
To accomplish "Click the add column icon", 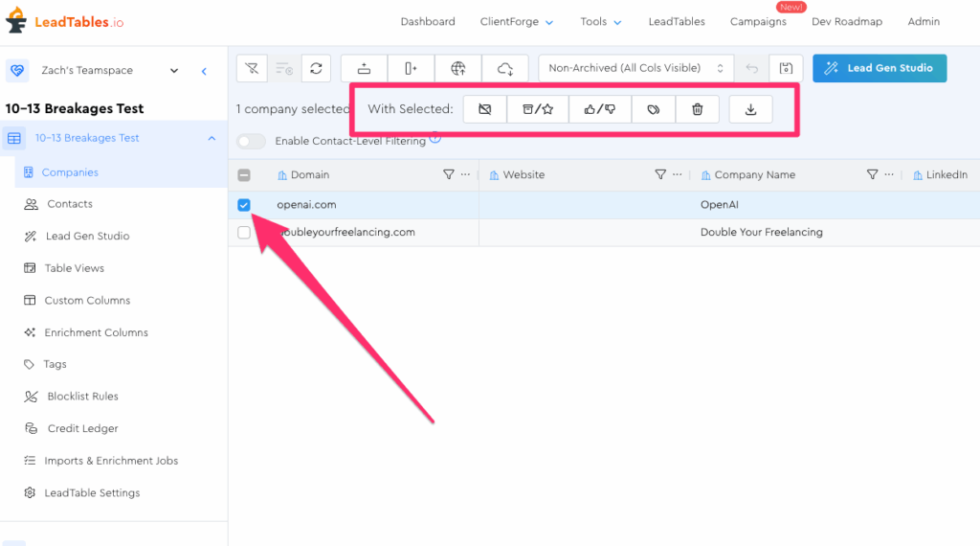I will click(411, 68).
